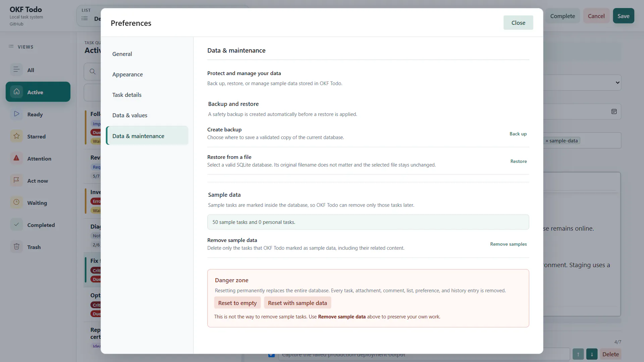This screenshot has height=362, width=644.
Task: Click the Active view home icon
Action: [16, 92]
